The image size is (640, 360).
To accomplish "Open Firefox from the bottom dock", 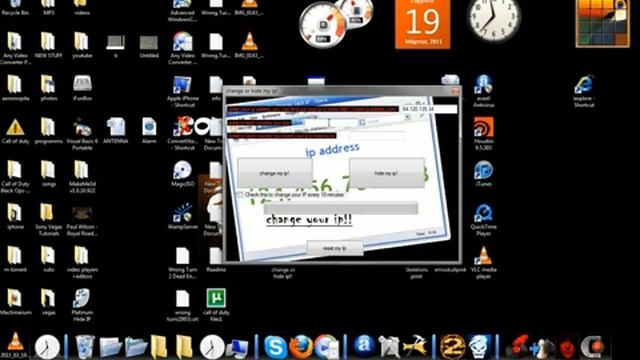I will pos(301,347).
